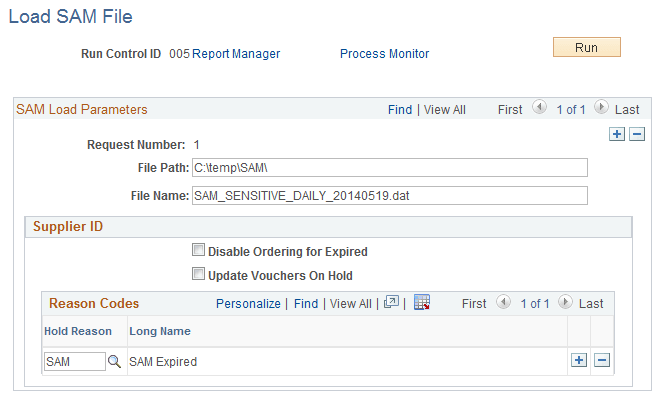Click First in SAM Load Parameters navigation

pos(510,109)
